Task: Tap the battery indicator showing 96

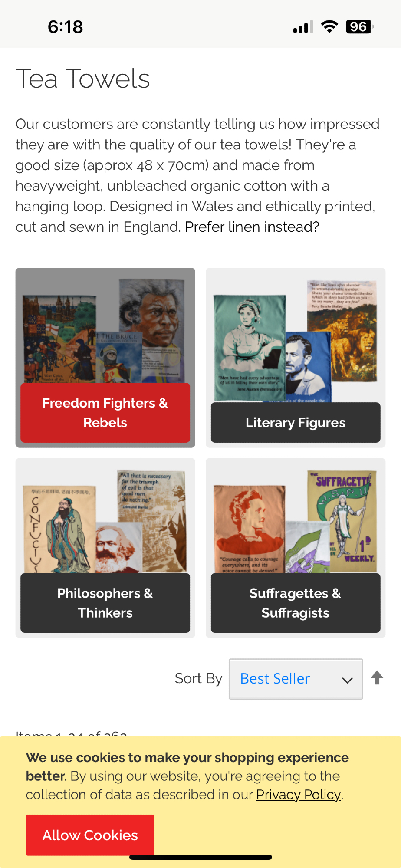Action: tap(360, 27)
